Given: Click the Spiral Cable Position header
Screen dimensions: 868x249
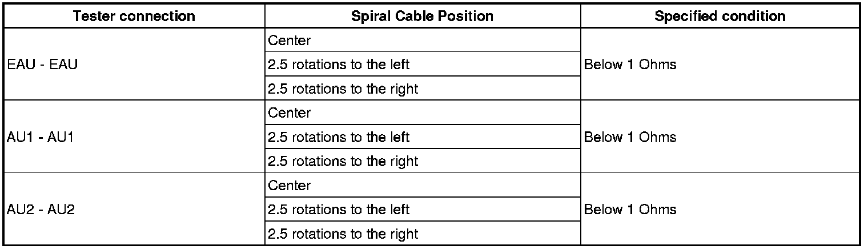Looking at the screenshot, I should (x=423, y=16).
